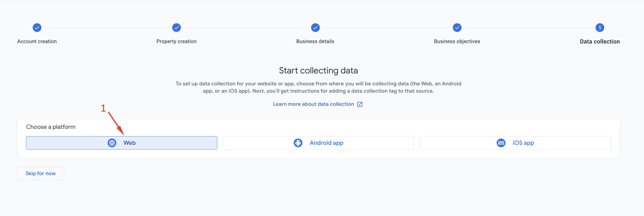Go to Business objectives step label
This screenshot has width=644, height=216.
(457, 41)
